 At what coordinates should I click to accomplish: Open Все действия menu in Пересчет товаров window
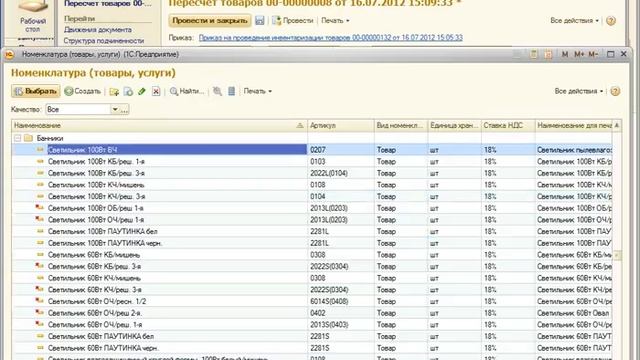[x=574, y=20]
